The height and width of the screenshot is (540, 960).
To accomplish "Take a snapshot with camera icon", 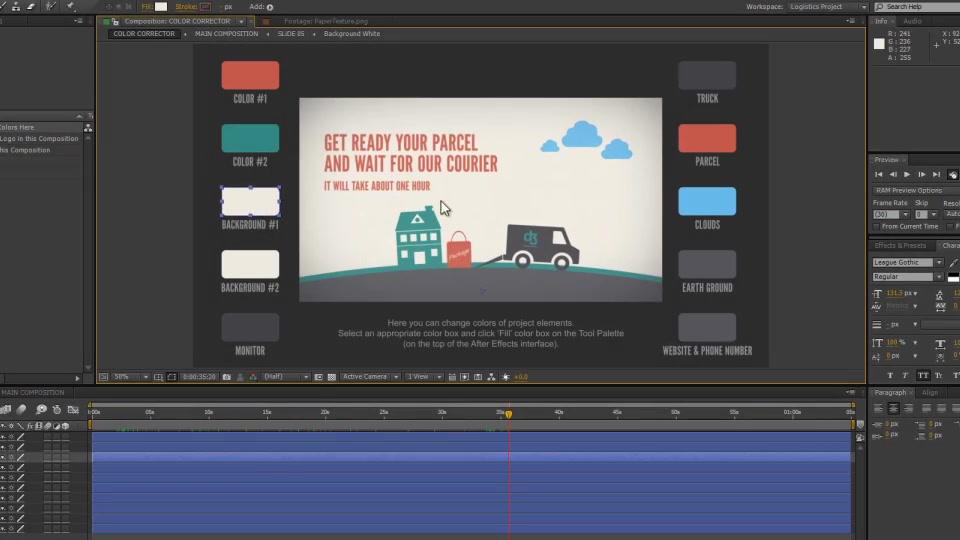I will click(227, 377).
